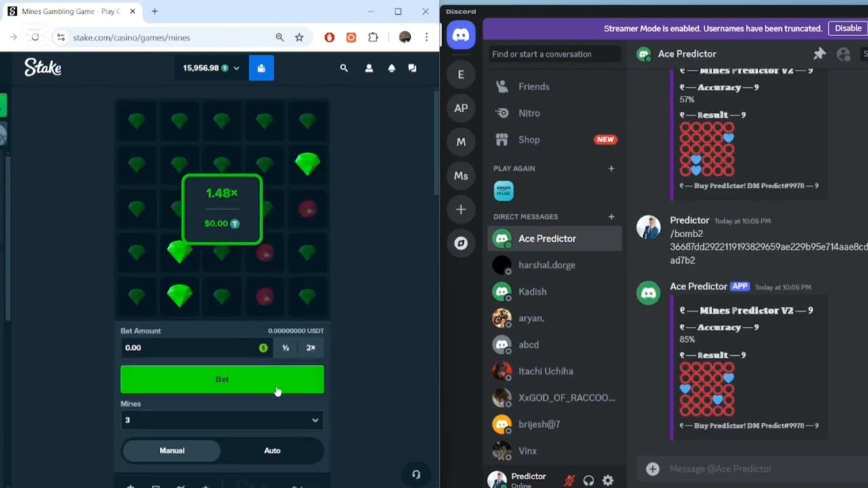Open Kadish direct message
The width and height of the screenshot is (868, 488).
click(554, 291)
